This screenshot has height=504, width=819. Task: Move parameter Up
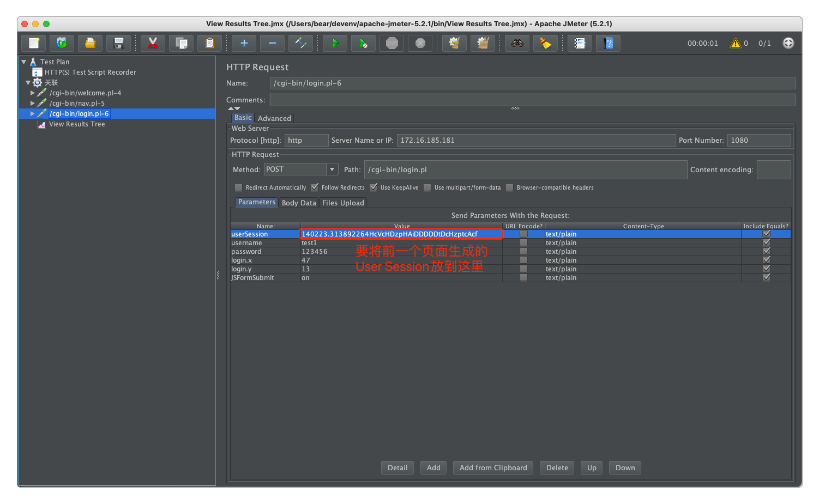click(x=592, y=467)
